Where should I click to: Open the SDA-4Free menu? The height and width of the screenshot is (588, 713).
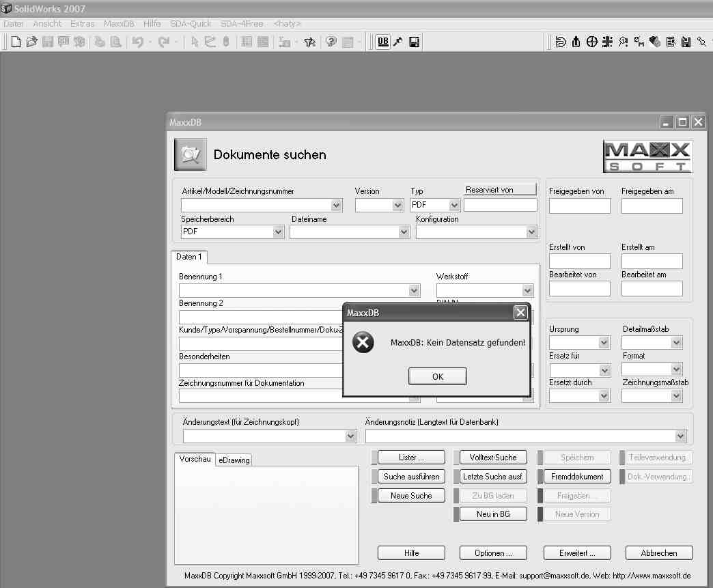click(242, 24)
